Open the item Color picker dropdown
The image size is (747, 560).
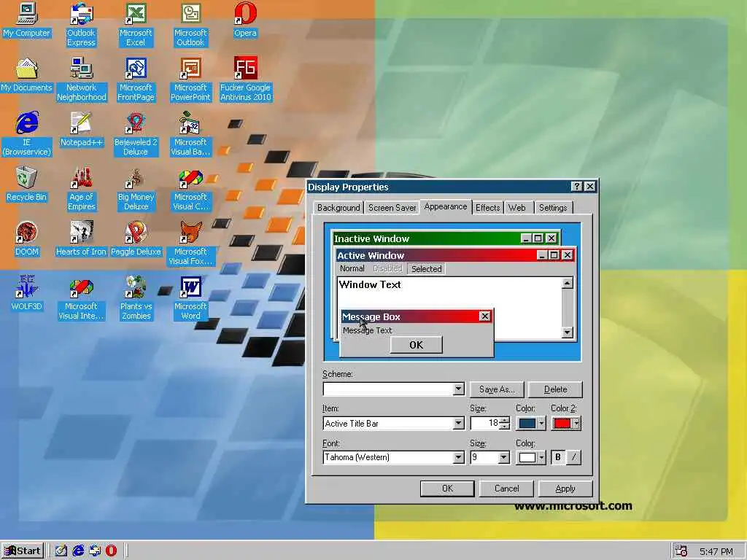[531, 424]
